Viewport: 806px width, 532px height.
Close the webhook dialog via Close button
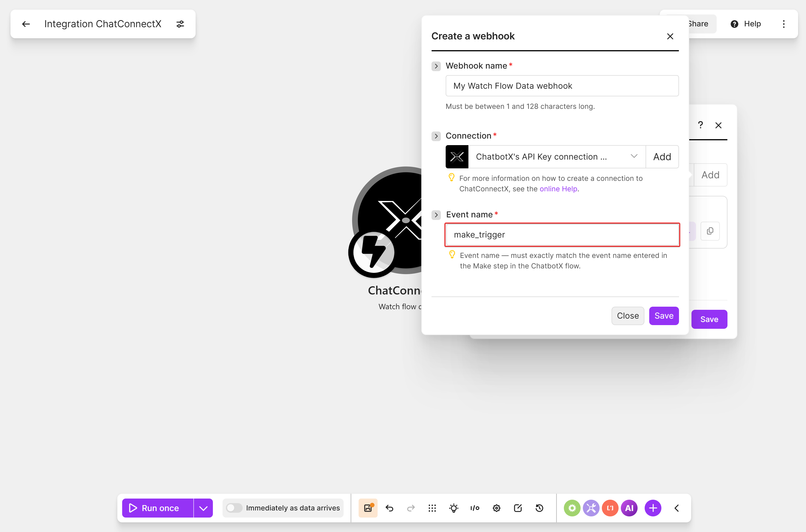(627, 316)
